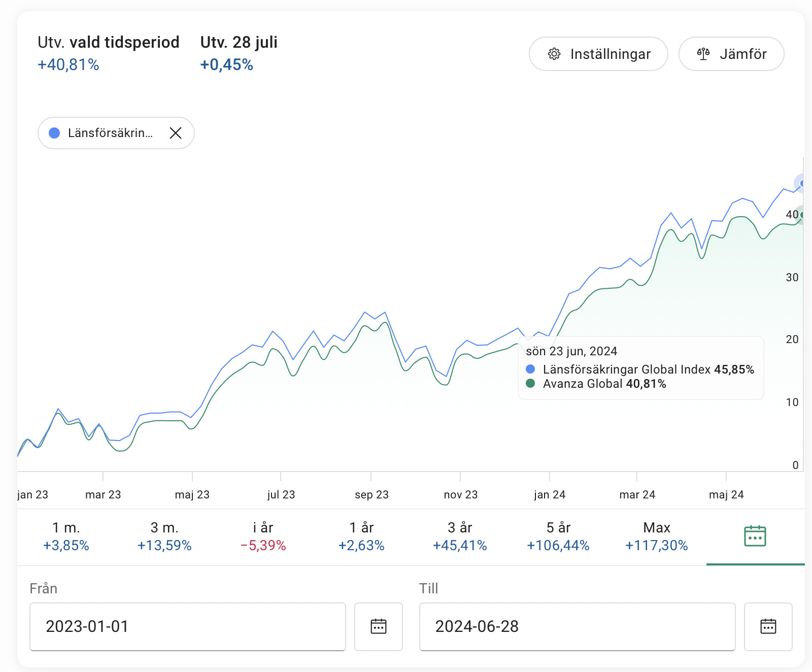
Task: Click the Jämför scales icon button
Action: point(731,54)
